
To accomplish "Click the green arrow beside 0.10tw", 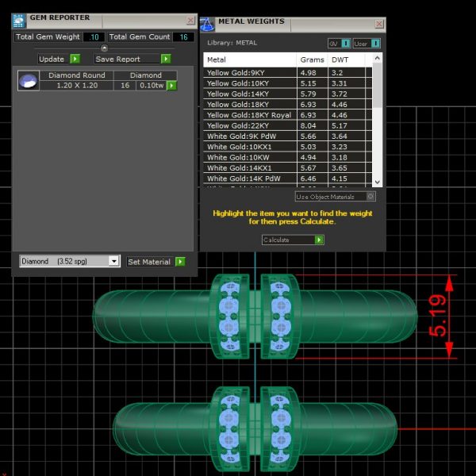I will click(x=171, y=86).
